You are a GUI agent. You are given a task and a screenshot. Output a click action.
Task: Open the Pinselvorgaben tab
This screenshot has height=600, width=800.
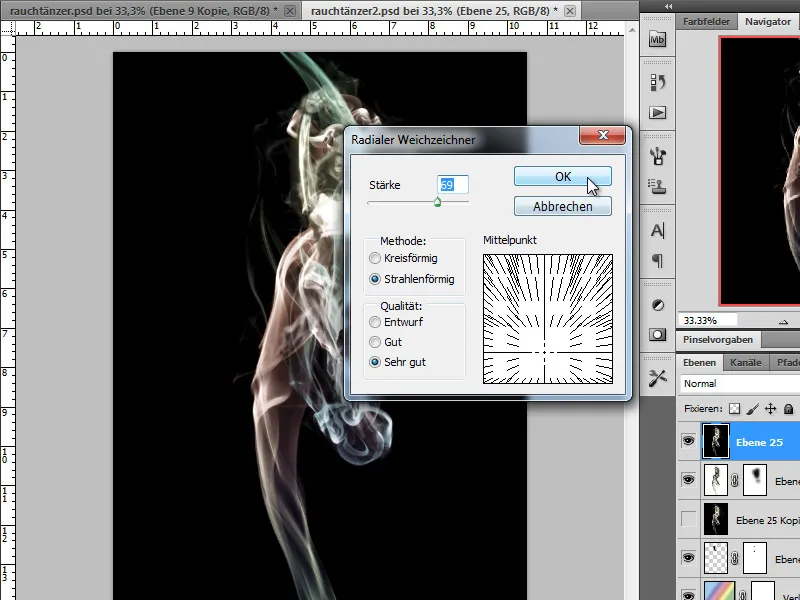coord(718,340)
